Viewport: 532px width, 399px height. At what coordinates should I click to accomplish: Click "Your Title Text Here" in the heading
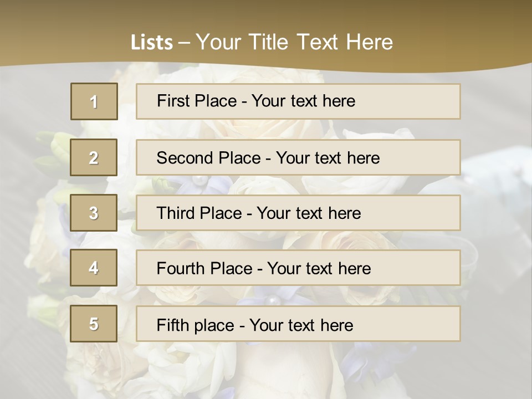click(294, 42)
